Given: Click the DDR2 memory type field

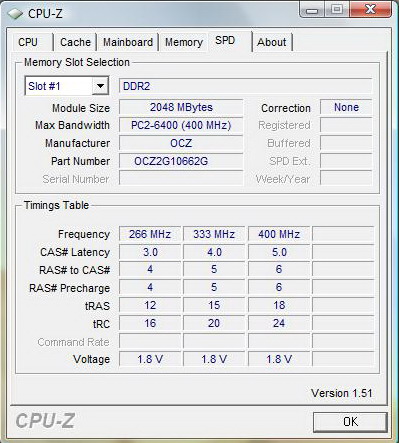Looking at the screenshot, I should tap(245, 86).
